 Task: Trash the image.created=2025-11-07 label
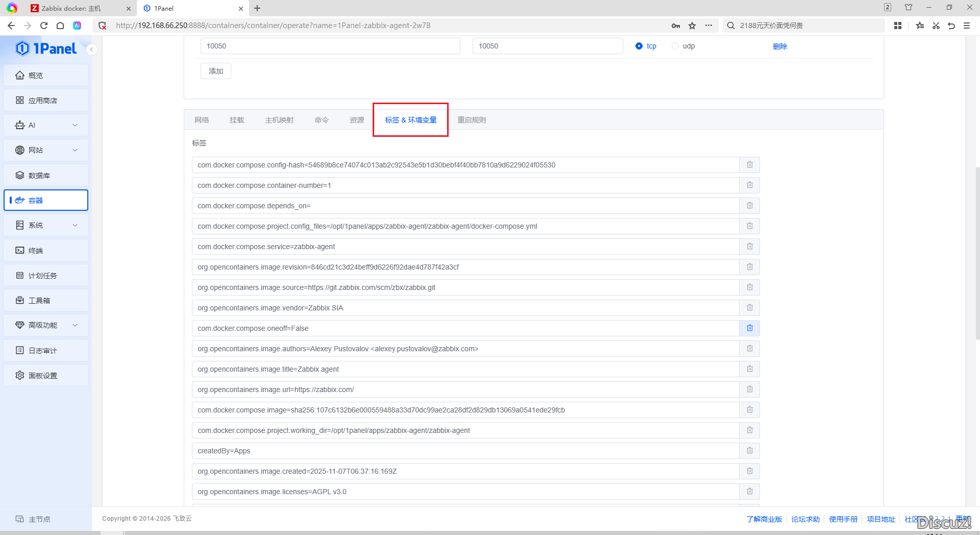(x=749, y=471)
